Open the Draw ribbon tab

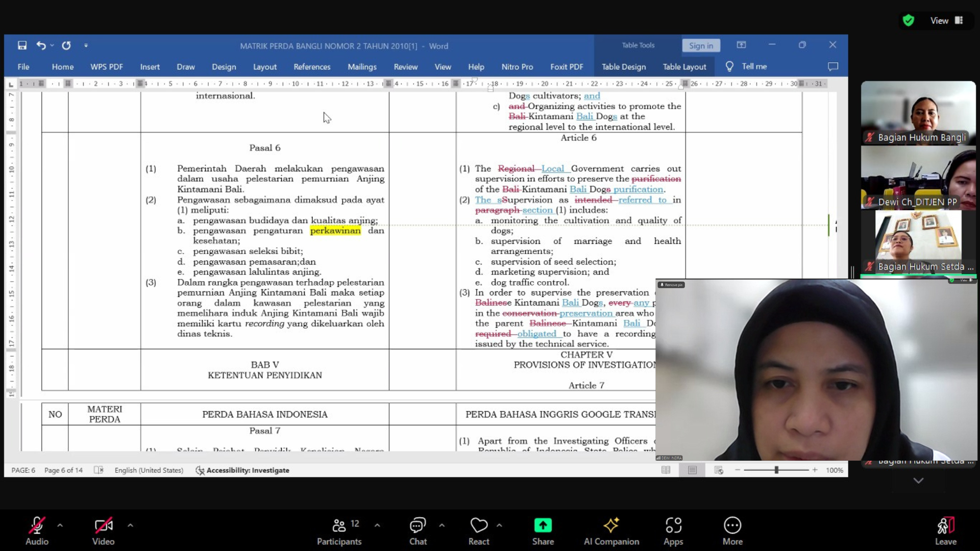186,67
